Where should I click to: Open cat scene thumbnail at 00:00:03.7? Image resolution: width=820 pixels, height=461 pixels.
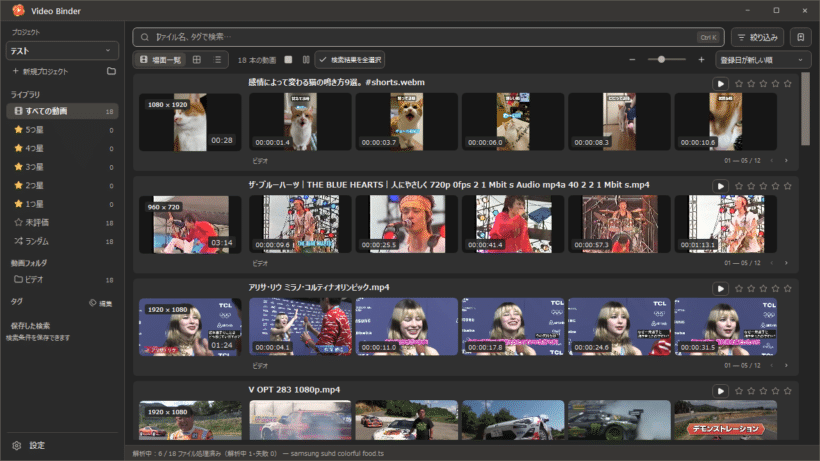coord(407,122)
